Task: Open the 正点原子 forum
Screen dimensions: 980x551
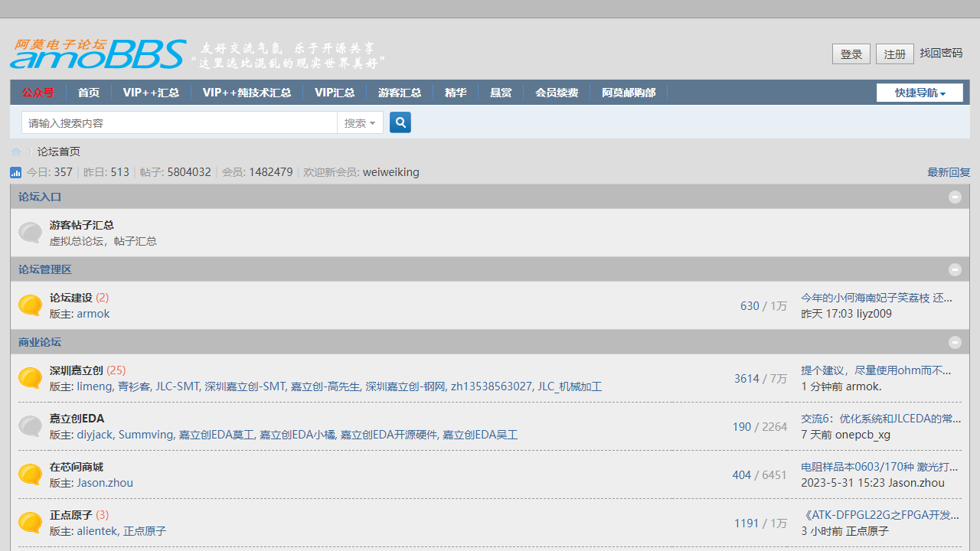Action: coord(71,515)
